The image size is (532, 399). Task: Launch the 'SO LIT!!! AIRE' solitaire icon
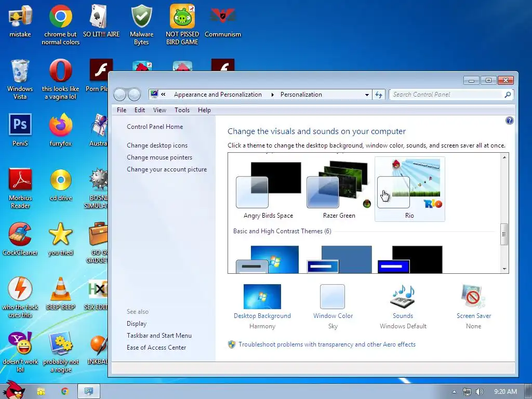101,20
